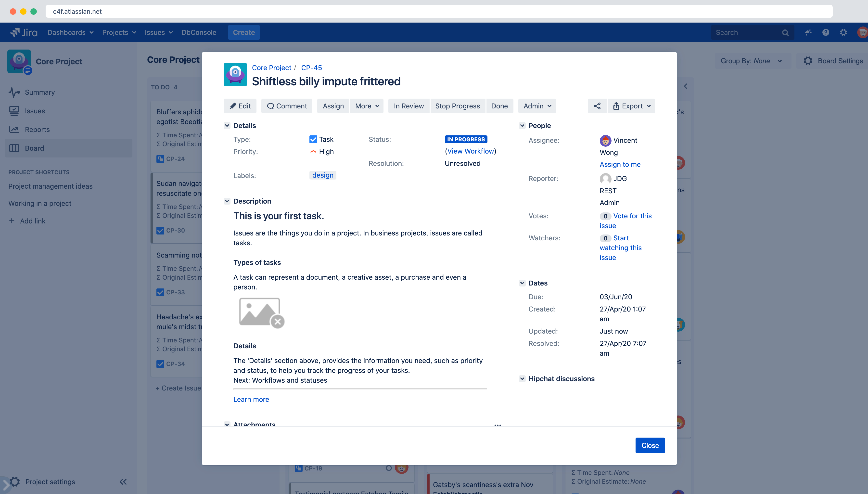Click the CP-45 issue key link

pyautogui.click(x=311, y=67)
